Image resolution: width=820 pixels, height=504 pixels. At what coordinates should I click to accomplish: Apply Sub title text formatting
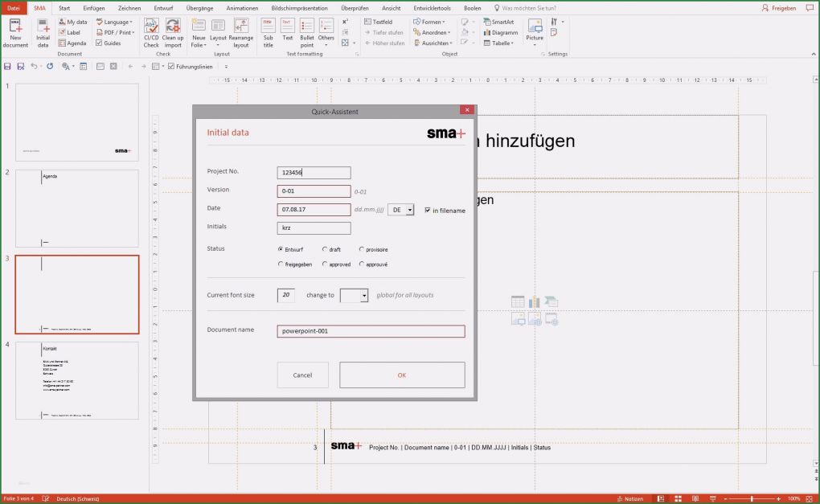[269, 32]
